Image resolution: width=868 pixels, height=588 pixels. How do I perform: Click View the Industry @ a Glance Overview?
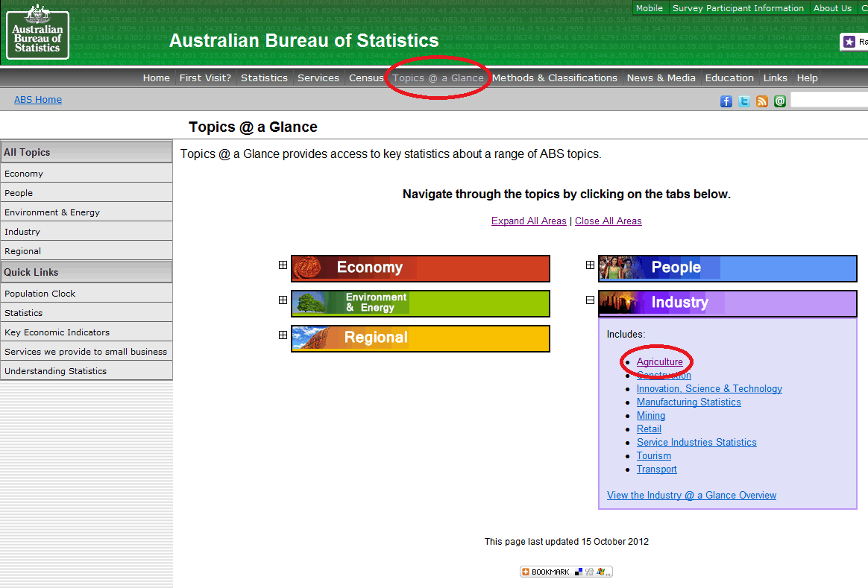[x=691, y=495]
